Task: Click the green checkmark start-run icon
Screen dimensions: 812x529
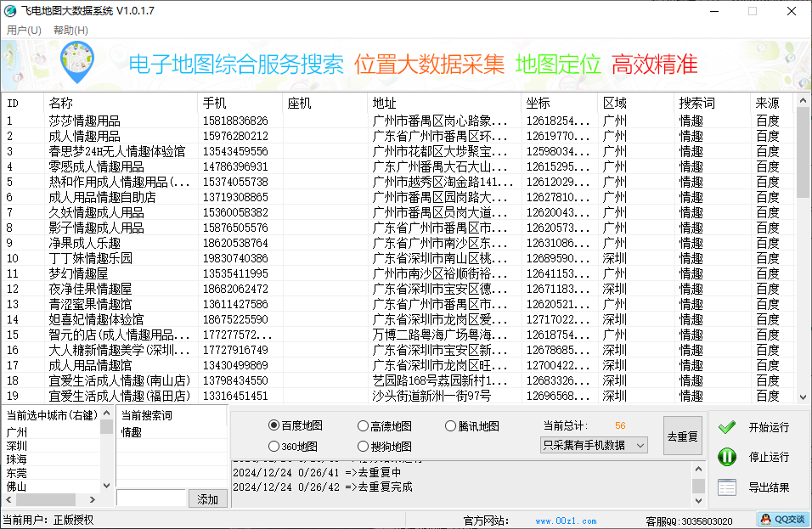Action: [726, 427]
